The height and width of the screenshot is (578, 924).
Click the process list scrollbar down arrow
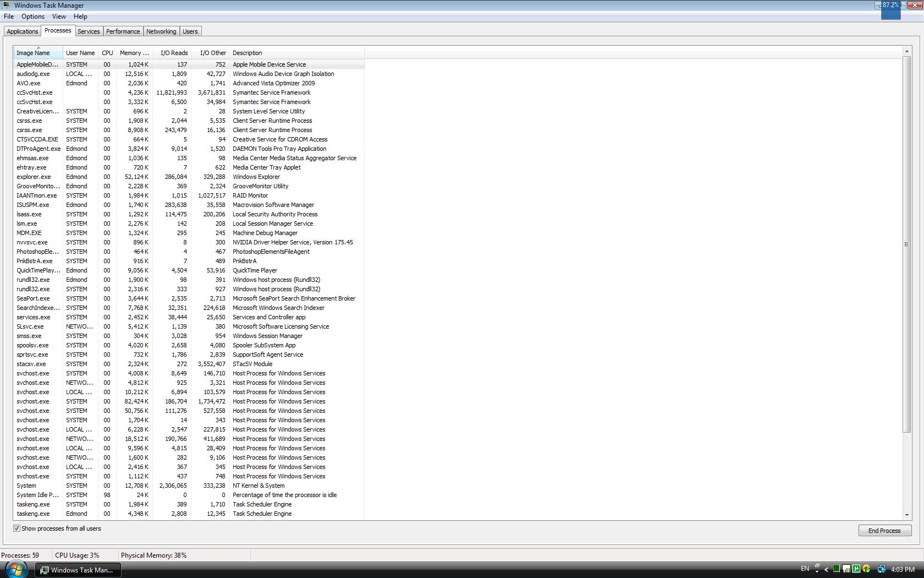click(x=907, y=515)
